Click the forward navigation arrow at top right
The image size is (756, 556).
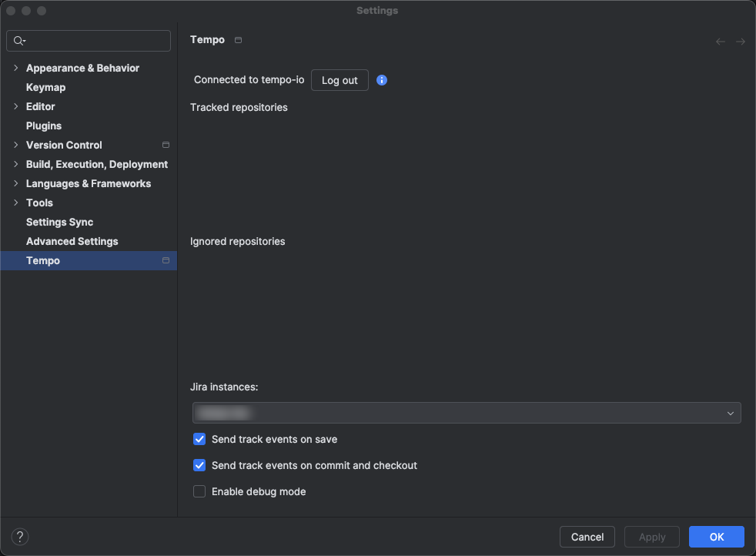741,42
